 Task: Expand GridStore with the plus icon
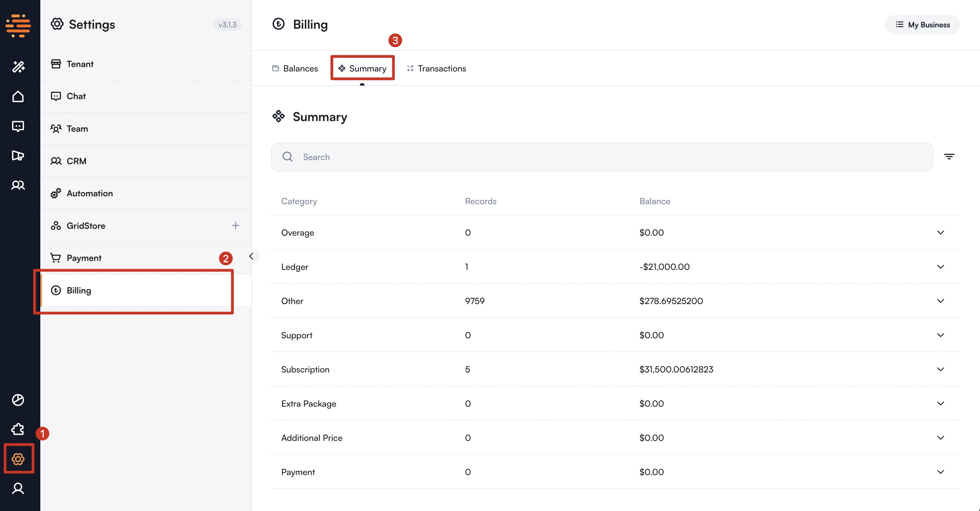(235, 225)
